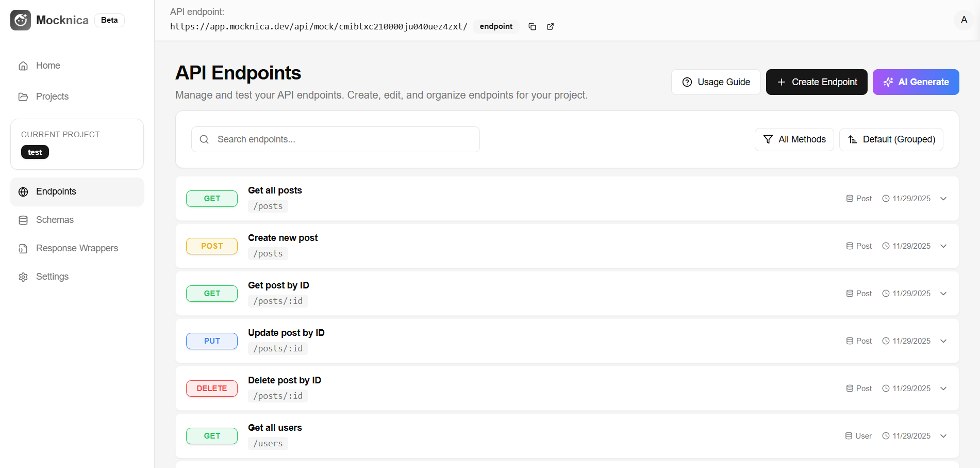
Task: Open the AI Generate dialog
Action: click(916, 82)
